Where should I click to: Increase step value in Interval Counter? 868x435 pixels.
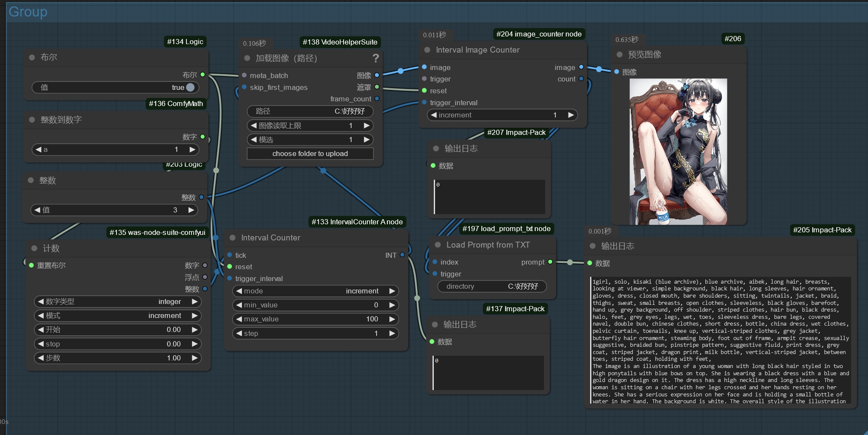click(392, 333)
